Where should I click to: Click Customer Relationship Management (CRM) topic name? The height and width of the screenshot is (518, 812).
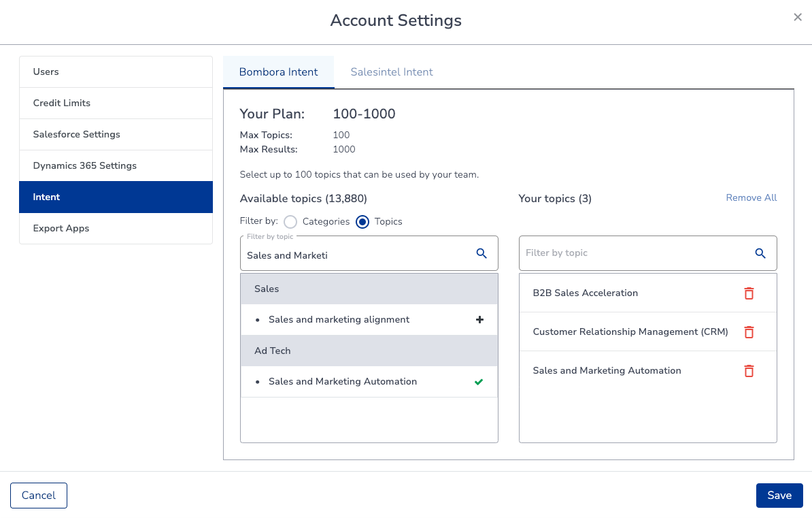pos(630,332)
